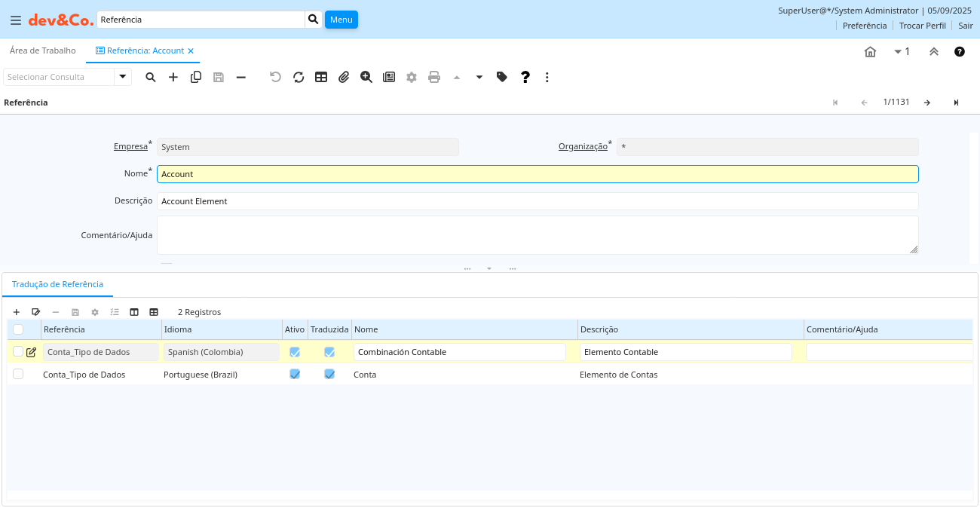
Task: Refresh data with the refresh icon
Action: 299,77
